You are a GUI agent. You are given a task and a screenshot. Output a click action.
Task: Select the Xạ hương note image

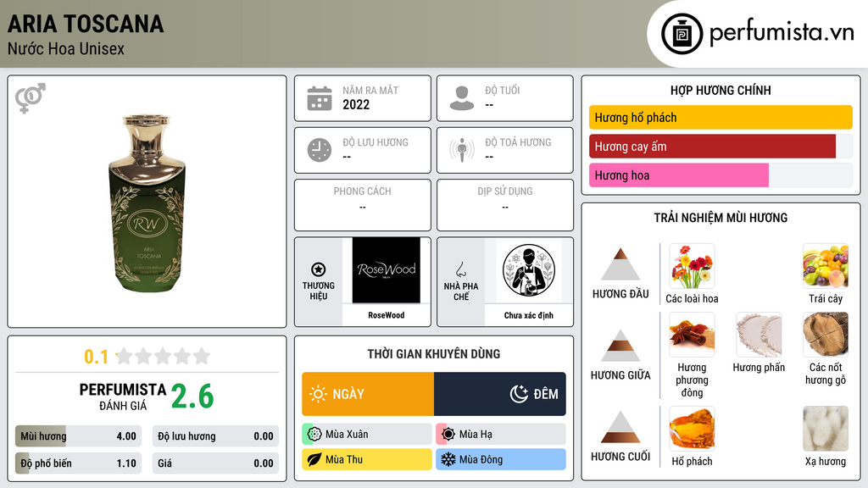[826, 429]
